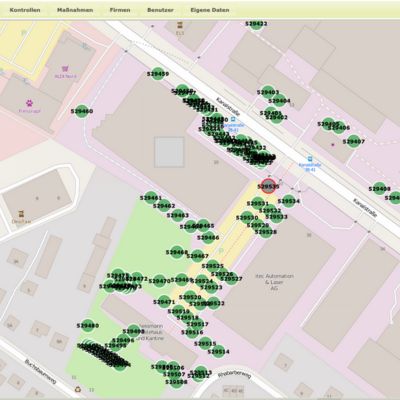Click the Drei Taler map icon

[21, 214]
